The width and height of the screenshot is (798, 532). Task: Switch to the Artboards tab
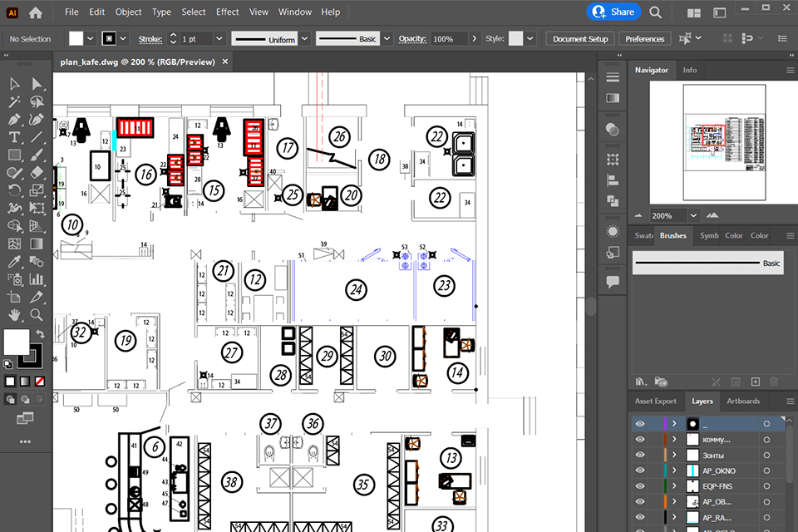tap(743, 401)
